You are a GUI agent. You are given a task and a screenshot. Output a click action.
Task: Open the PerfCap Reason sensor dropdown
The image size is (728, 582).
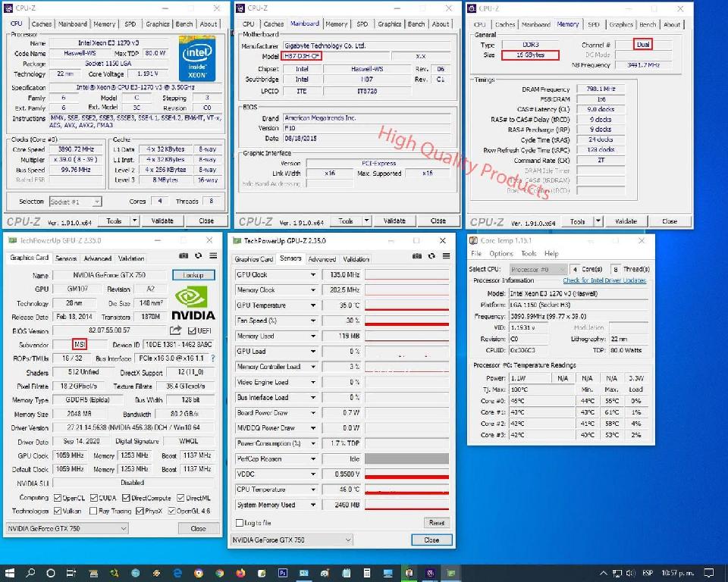coord(313,458)
